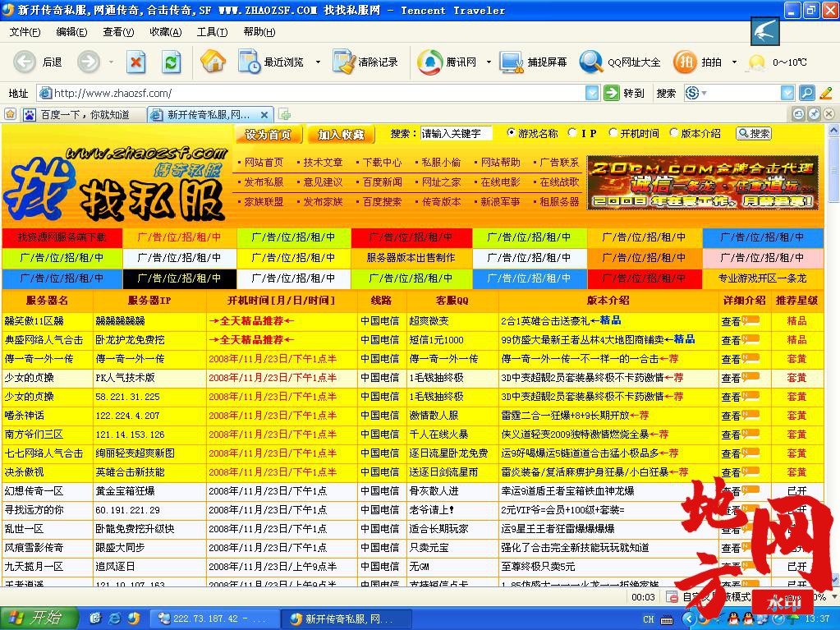Click the favorites star icon left of the tabs
The height and width of the screenshot is (630, 840).
[10, 115]
